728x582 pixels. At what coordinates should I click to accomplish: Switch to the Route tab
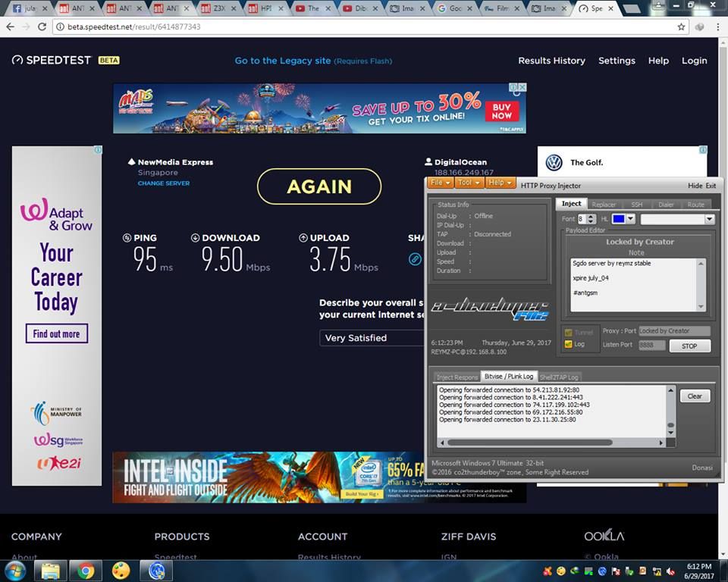[x=695, y=204]
